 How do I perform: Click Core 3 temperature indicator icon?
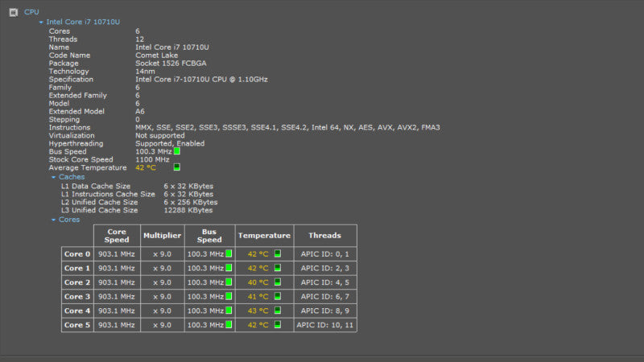pos(278,296)
